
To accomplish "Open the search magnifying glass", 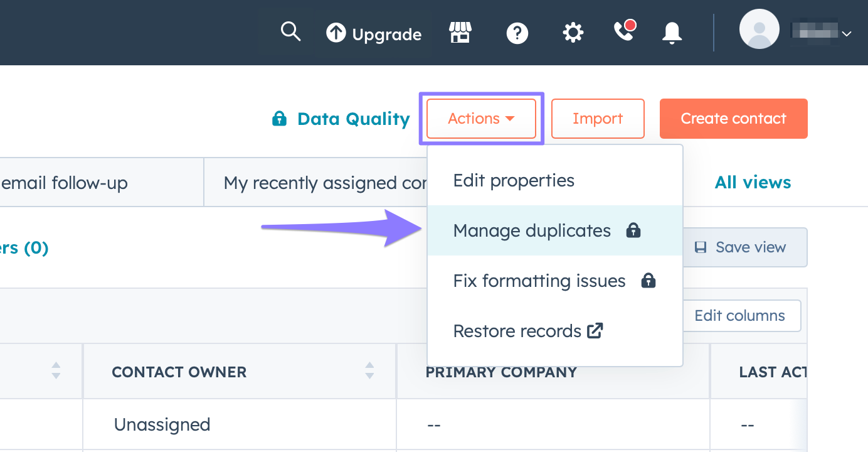I will click(290, 31).
